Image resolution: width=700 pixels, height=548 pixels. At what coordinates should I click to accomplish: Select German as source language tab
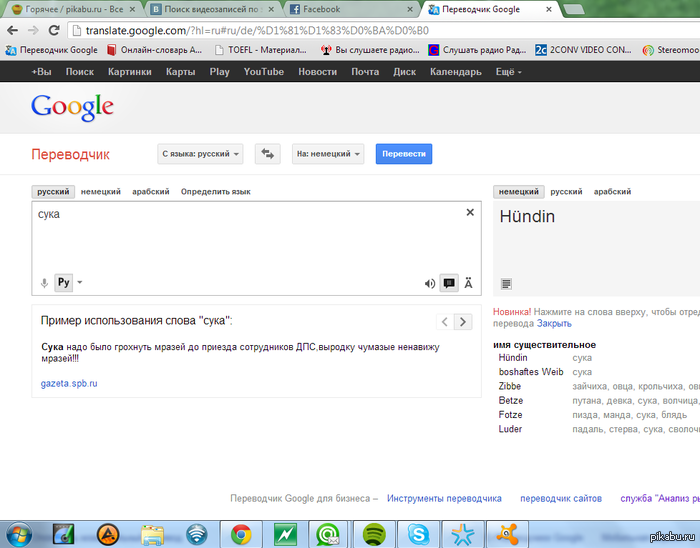point(100,191)
